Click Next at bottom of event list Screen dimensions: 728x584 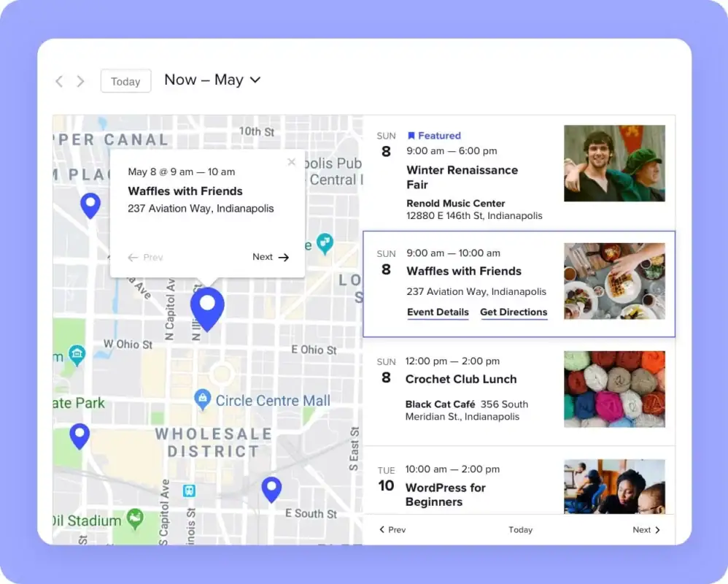tap(646, 530)
